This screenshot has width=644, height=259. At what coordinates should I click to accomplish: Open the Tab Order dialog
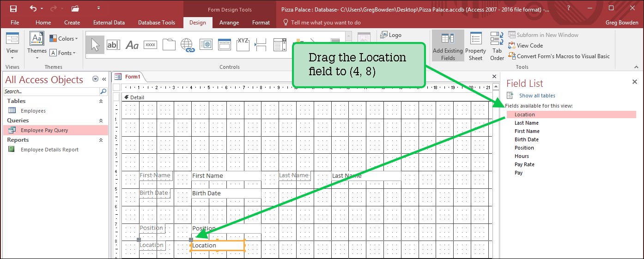(497, 46)
